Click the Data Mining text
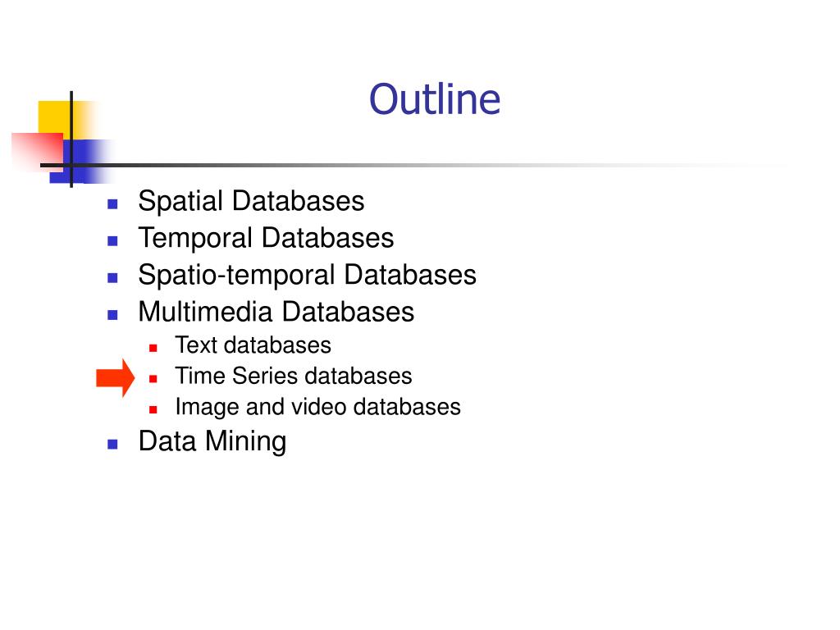This screenshot has height=630, width=840. pos(212,442)
